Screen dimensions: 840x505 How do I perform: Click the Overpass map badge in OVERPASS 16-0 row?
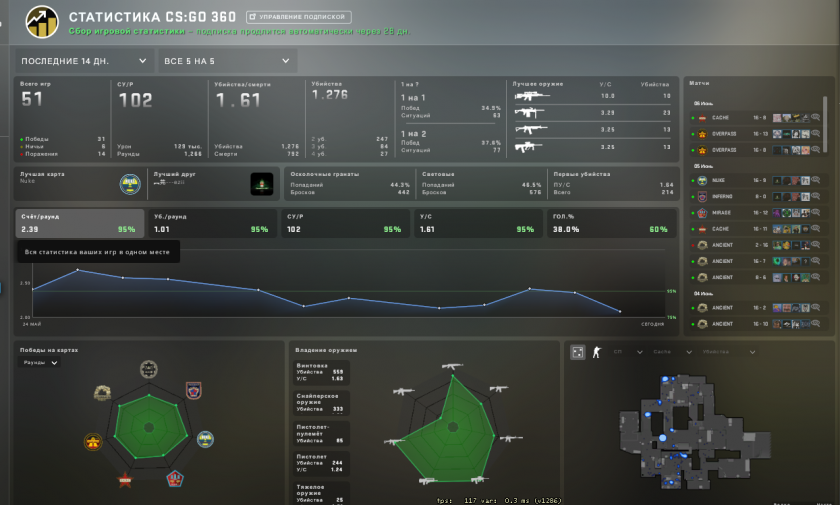(702, 150)
